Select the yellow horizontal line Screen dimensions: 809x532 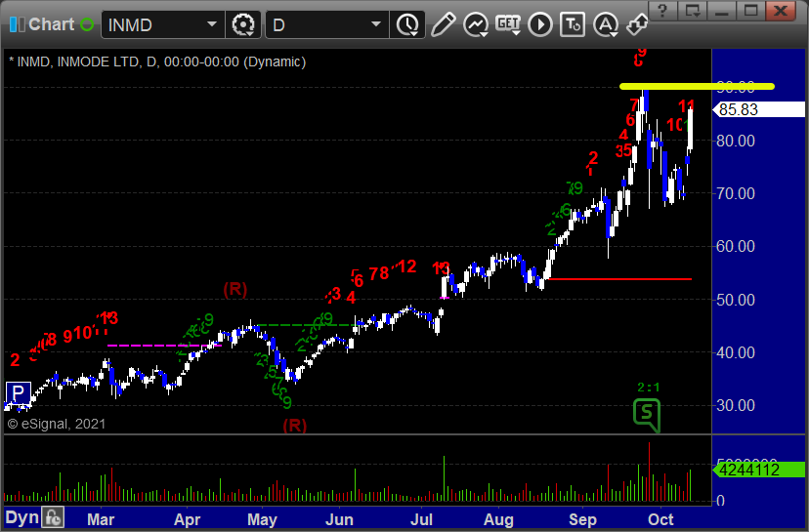[x=697, y=86]
